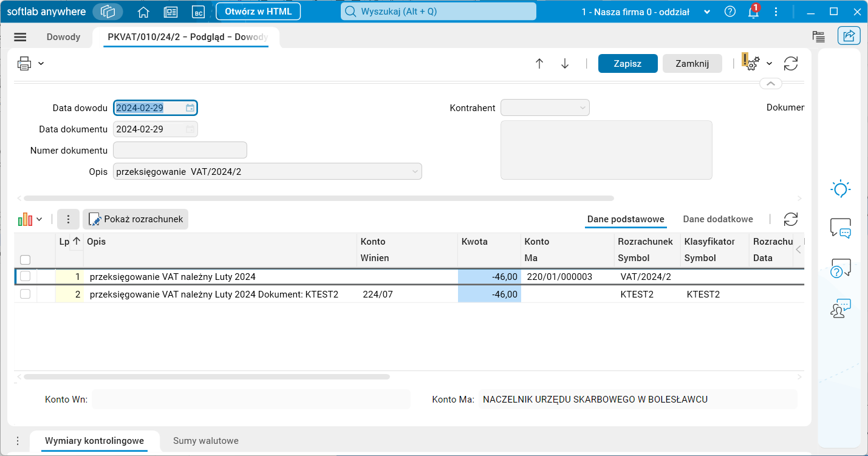Screen dimensions: 868x456
Task: Switch to the Sumy walutowe tab
Action: pyautogui.click(x=206, y=441)
